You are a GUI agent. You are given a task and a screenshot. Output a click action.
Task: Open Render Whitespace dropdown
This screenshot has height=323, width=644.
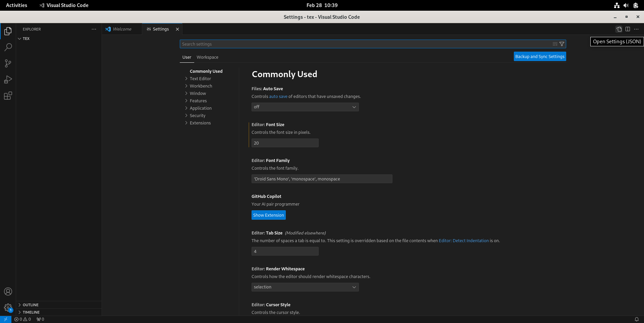click(305, 287)
